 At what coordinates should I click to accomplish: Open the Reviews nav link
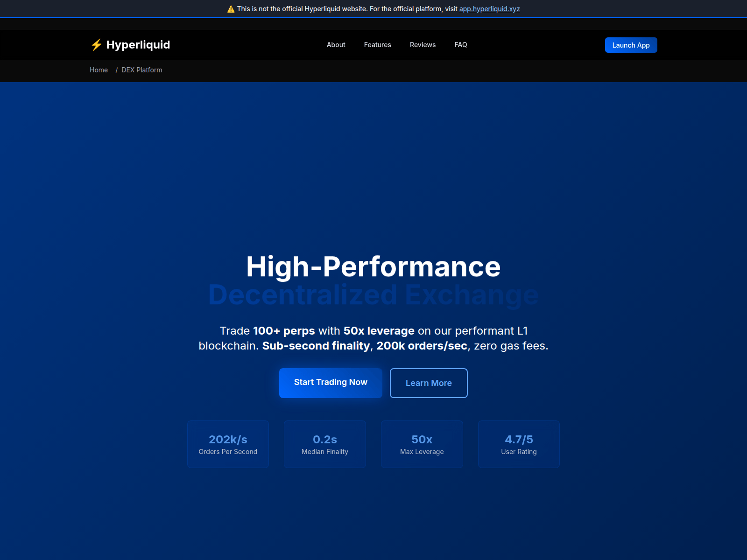coord(423,45)
